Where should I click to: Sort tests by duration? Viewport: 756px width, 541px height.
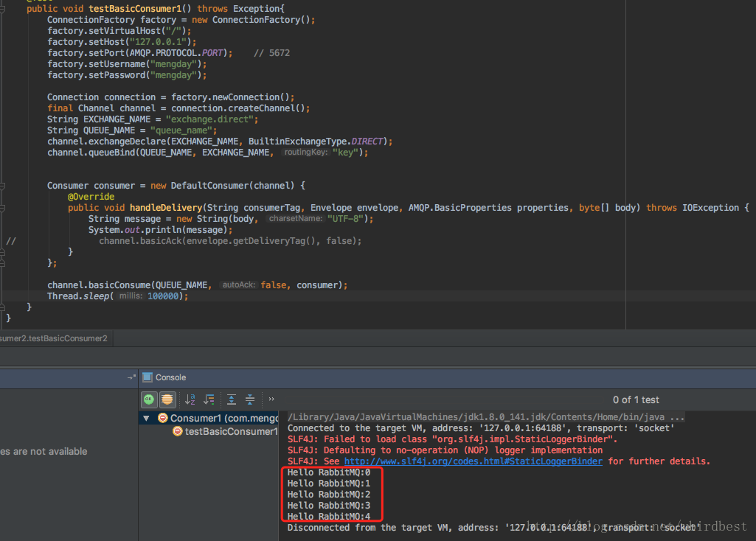[209, 399]
